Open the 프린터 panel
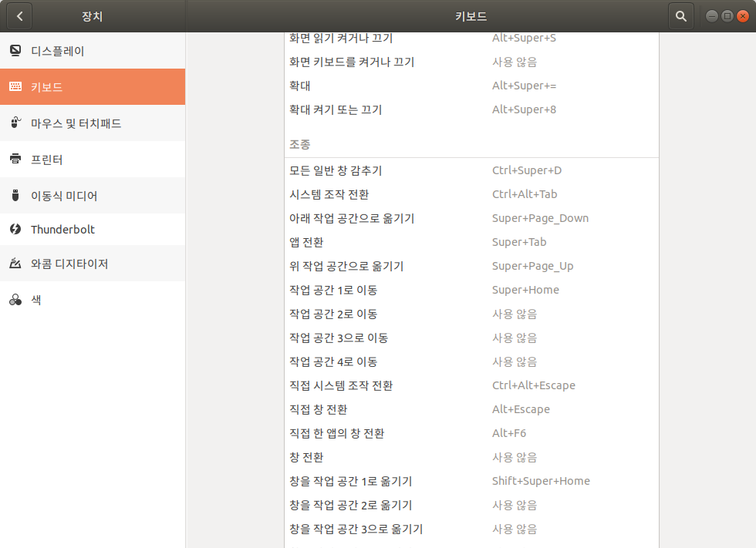 pyautogui.click(x=93, y=159)
